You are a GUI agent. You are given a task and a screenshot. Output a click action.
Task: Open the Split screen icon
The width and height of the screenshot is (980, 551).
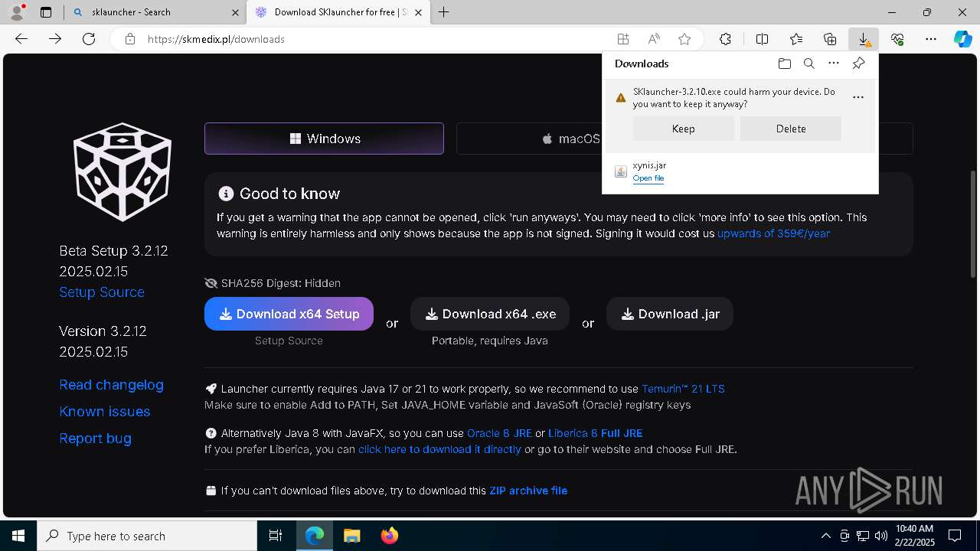(x=763, y=39)
